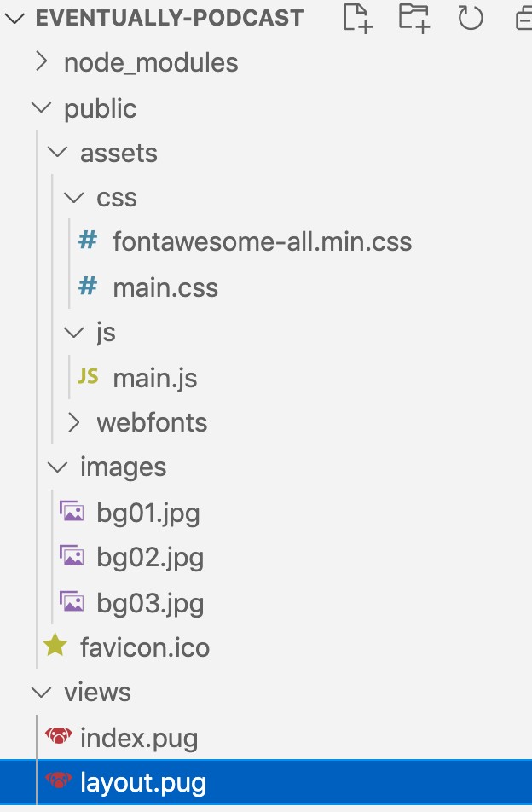The height and width of the screenshot is (812, 532).
Task: Refresh the file explorer
Action: pos(471,17)
